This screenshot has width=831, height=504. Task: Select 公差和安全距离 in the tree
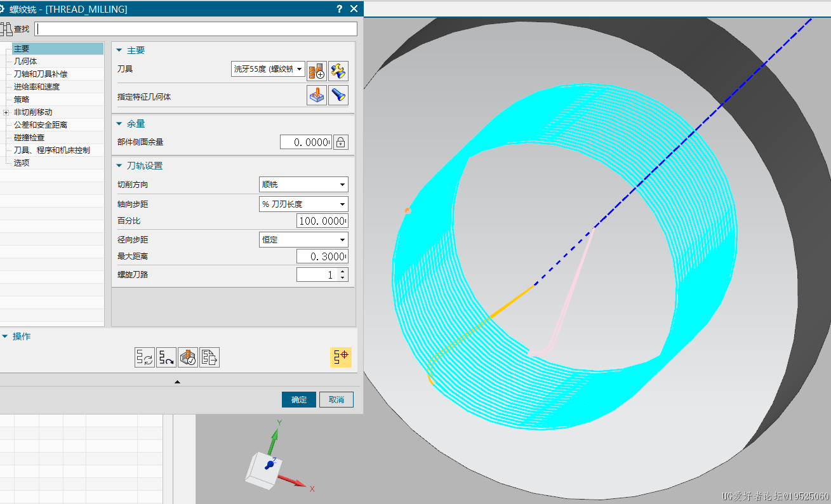(x=41, y=125)
